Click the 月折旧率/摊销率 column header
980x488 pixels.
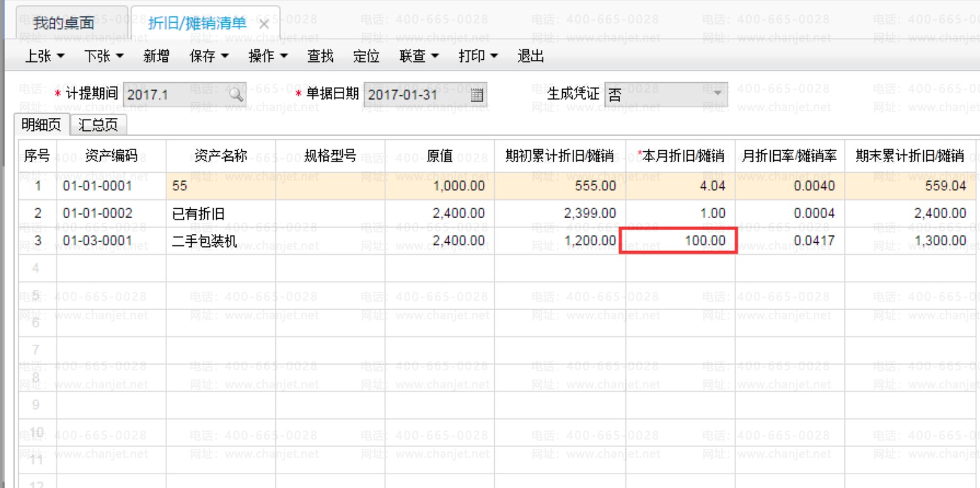790,156
